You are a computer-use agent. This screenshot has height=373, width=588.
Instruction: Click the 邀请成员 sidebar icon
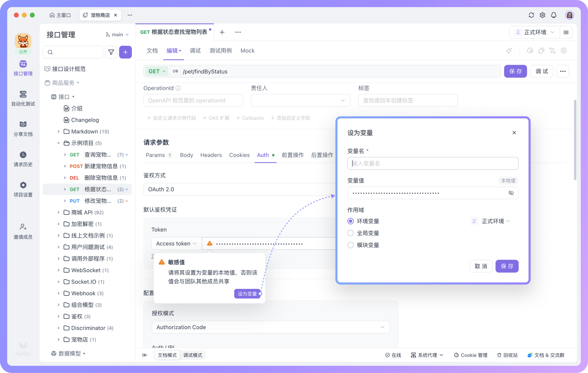[x=23, y=231]
